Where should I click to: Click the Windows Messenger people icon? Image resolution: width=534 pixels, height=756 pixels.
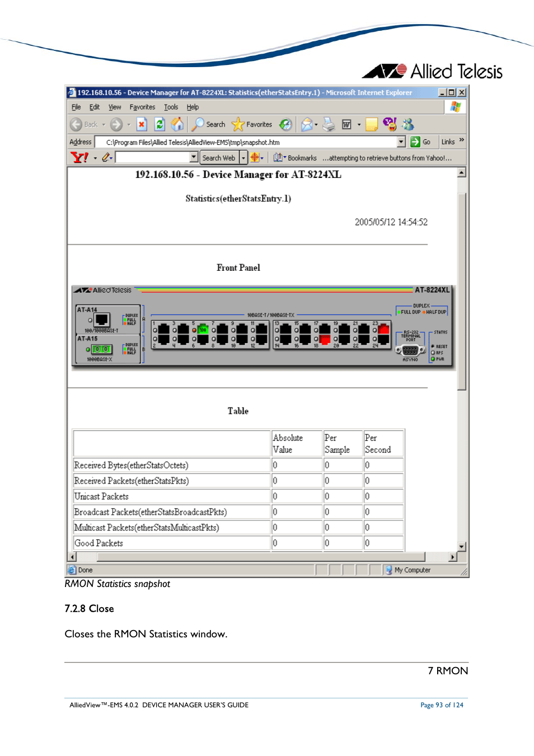[407, 124]
